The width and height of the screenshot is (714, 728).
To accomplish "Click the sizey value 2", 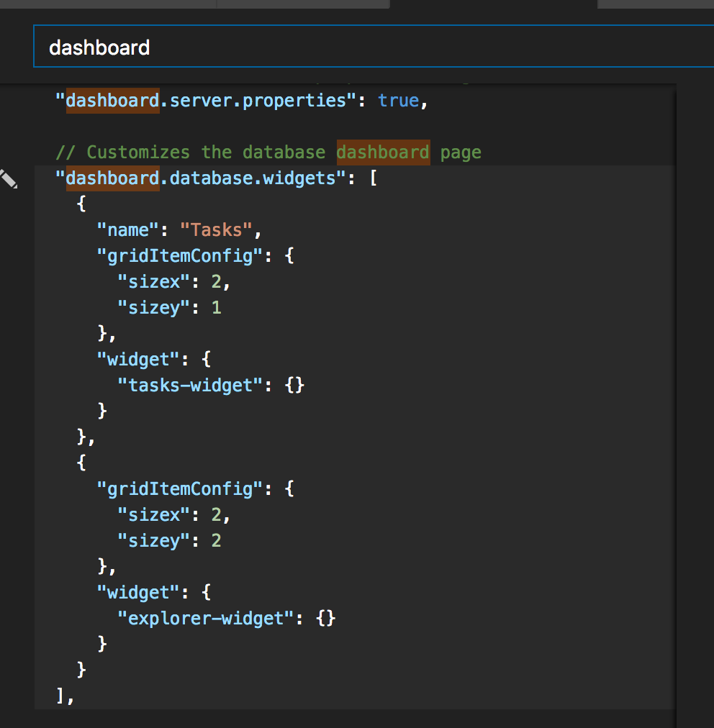I will pos(216,541).
